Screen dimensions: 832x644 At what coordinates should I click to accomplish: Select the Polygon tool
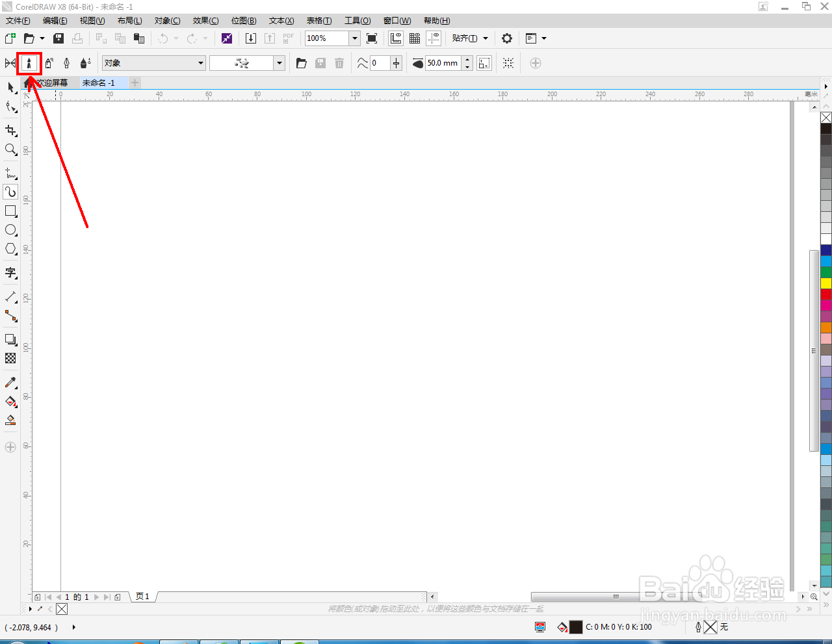pyautogui.click(x=10, y=249)
